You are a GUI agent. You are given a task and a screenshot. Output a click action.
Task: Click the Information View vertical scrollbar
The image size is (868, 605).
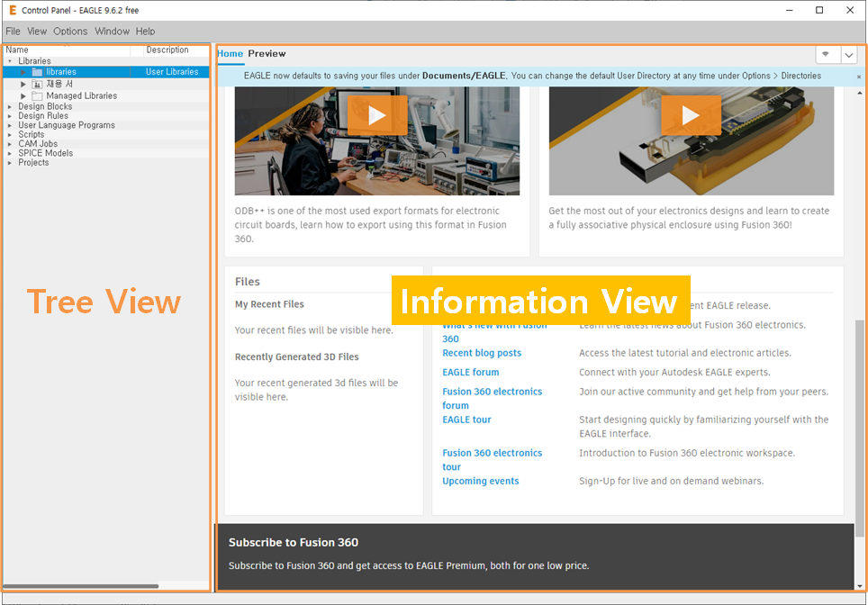pyautogui.click(x=859, y=428)
